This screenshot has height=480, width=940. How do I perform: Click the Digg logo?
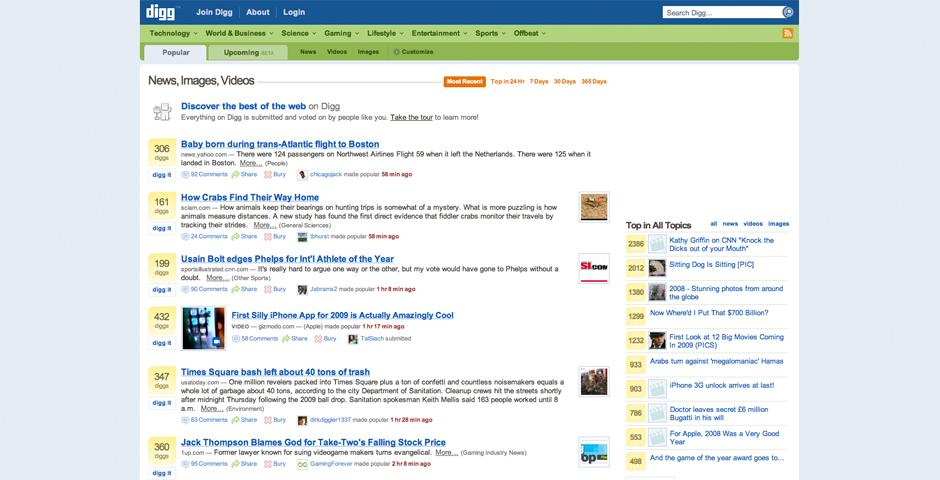click(161, 12)
